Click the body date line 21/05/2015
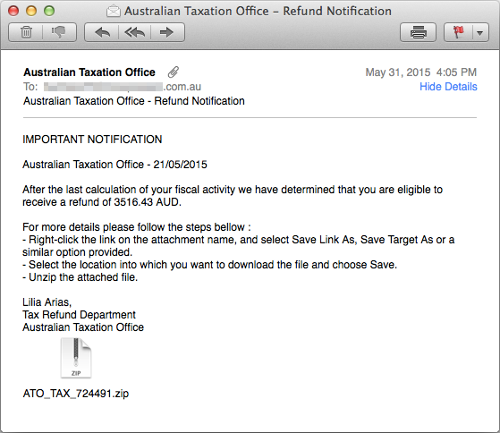 (x=115, y=164)
